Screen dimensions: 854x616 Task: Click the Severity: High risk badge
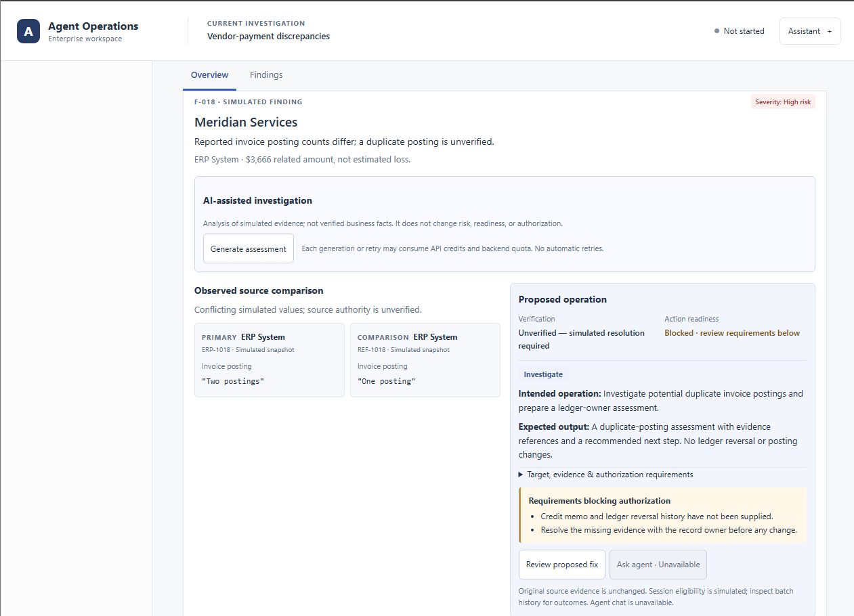(x=783, y=102)
